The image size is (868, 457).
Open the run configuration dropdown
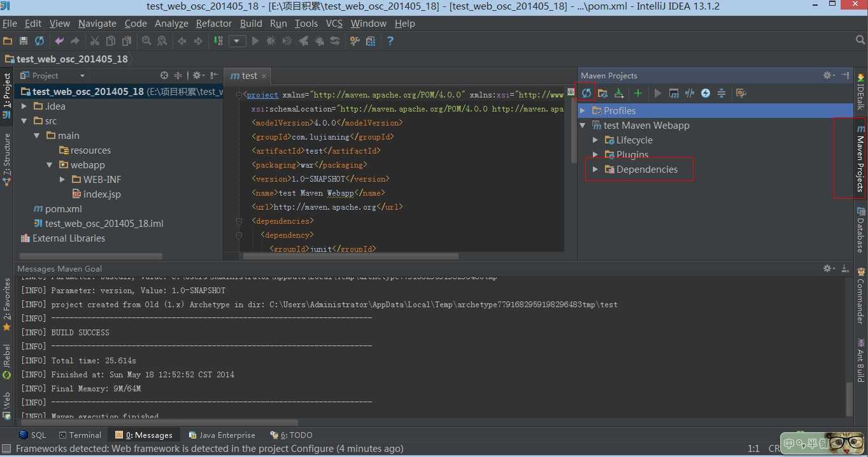point(238,41)
